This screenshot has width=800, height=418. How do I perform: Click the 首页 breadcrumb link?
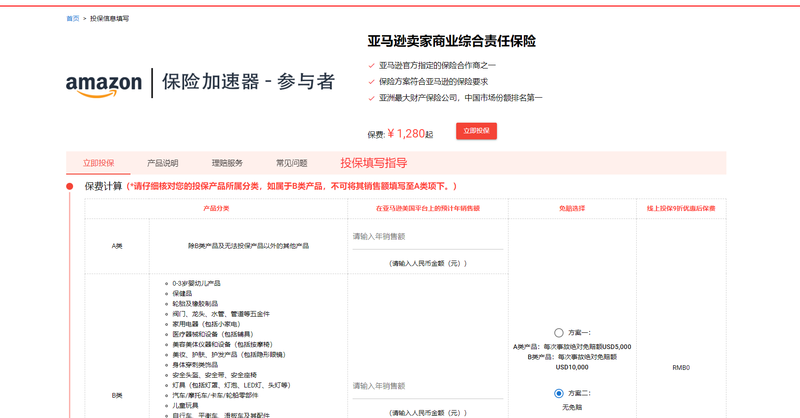click(72, 18)
